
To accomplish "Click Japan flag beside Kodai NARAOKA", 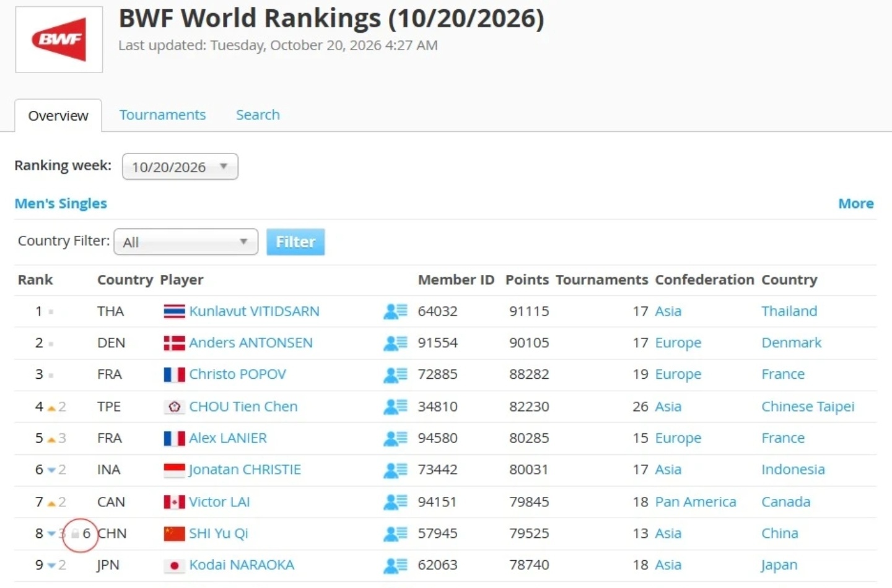I will point(174,565).
